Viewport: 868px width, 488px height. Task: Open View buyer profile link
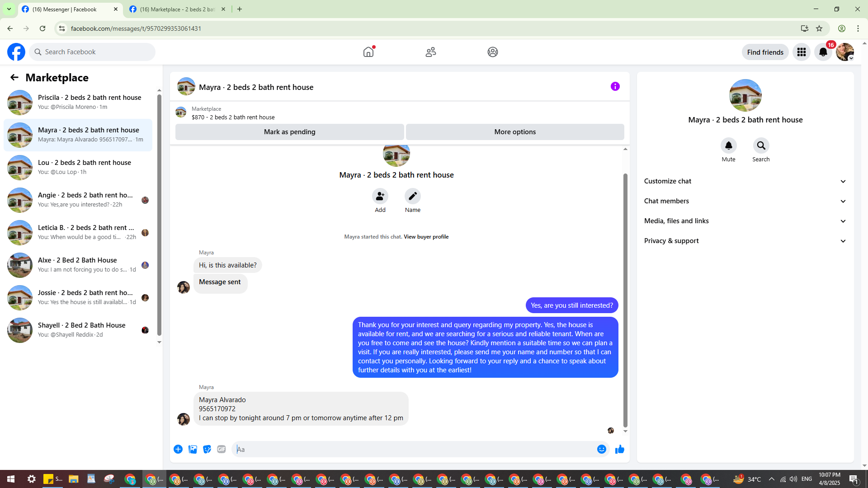(426, 237)
